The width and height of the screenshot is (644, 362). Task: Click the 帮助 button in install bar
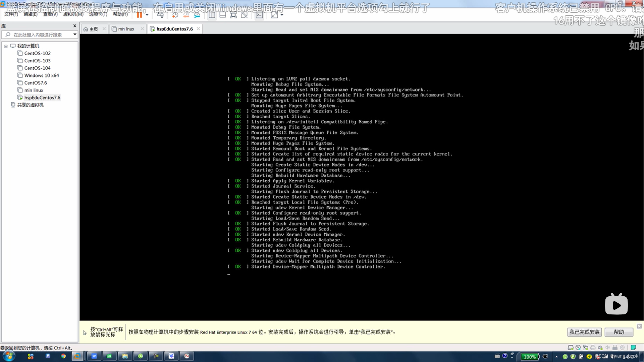[x=619, y=332]
